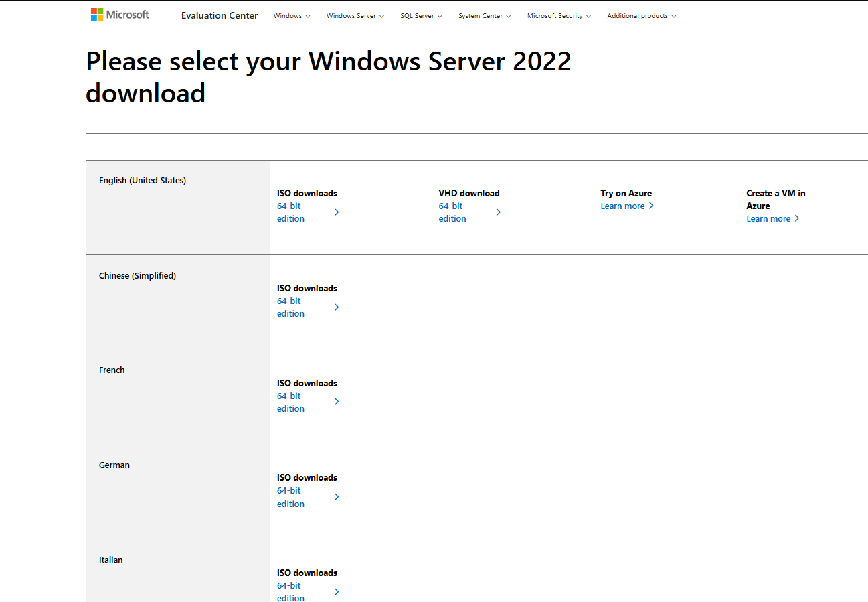Select the Italian row label
This screenshot has width=868, height=602.
111,560
